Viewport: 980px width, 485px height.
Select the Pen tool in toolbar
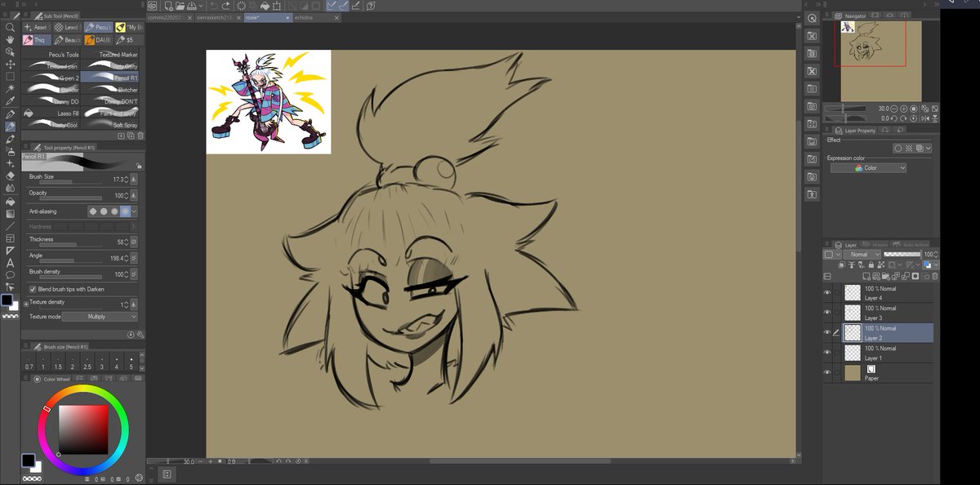point(10,113)
